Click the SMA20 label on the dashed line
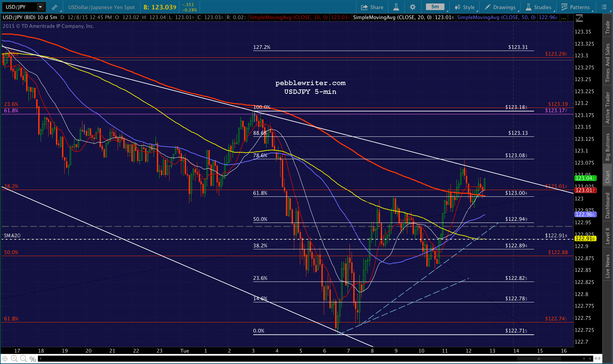 tap(12, 236)
